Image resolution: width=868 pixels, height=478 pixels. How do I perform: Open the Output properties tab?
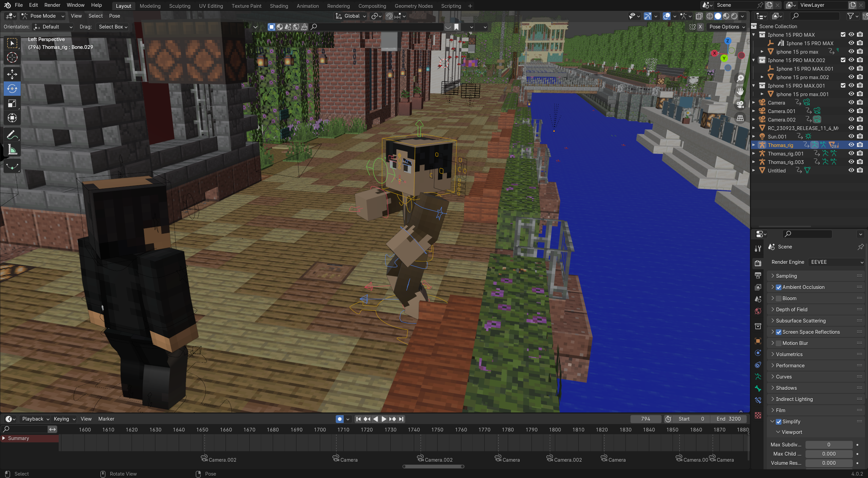(x=758, y=275)
